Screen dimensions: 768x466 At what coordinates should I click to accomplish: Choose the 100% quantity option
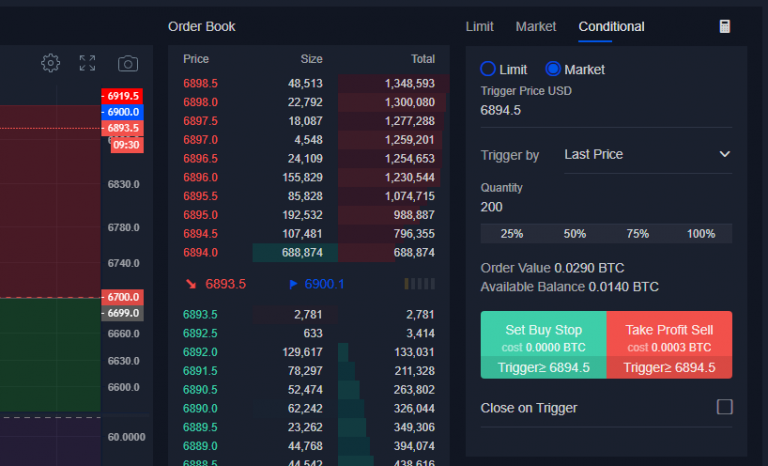701,234
